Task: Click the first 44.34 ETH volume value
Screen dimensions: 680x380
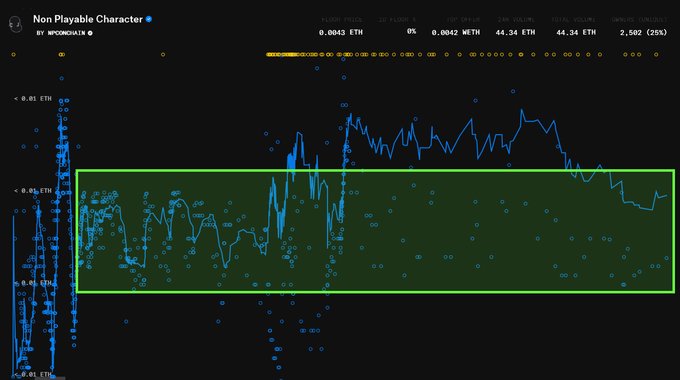Action: coord(515,33)
